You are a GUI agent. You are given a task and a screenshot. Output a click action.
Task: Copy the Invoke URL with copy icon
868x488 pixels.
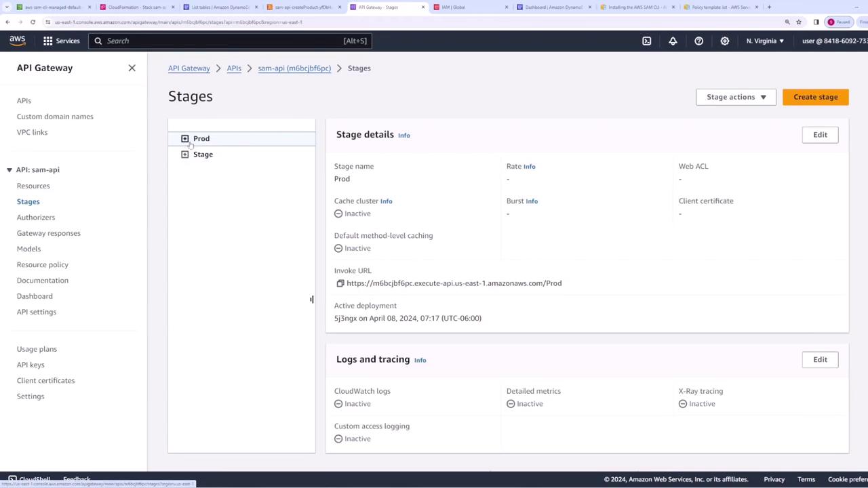coord(340,283)
